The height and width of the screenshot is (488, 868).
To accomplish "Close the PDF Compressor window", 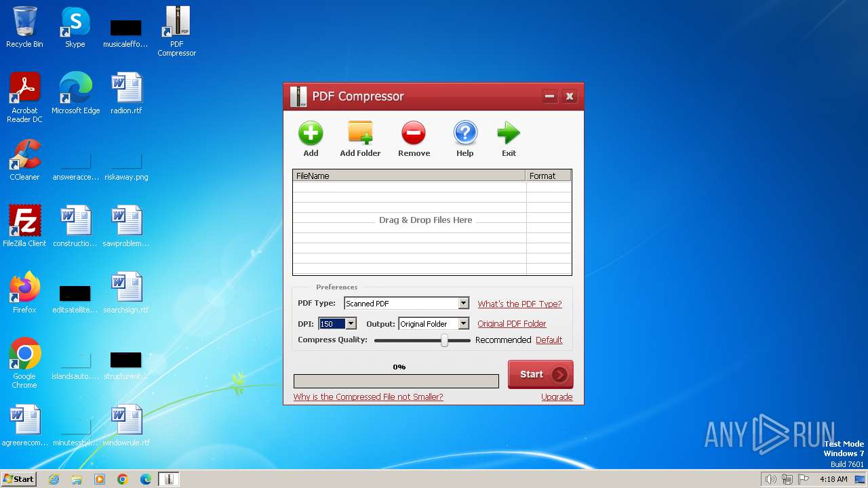I will (570, 96).
